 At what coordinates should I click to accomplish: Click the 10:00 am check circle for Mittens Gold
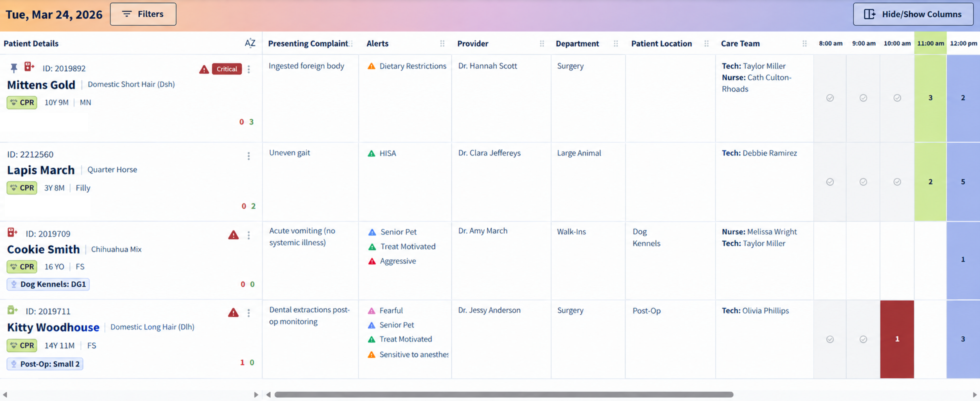click(897, 98)
